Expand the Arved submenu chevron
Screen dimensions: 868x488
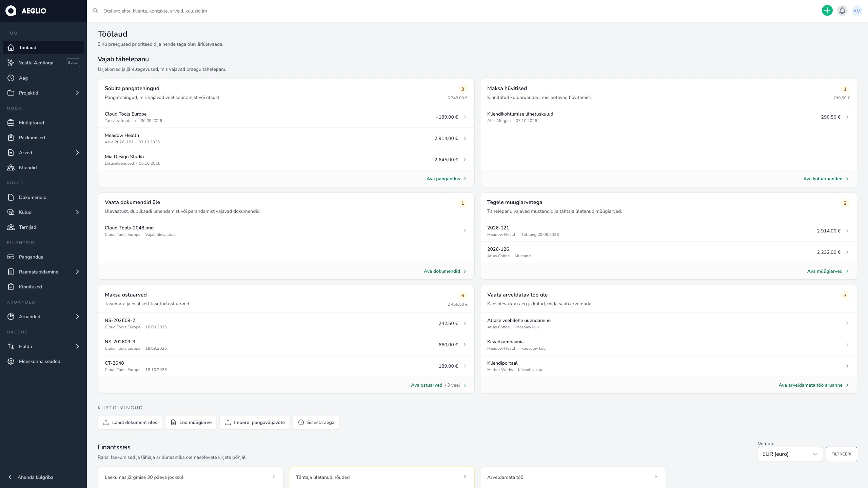pos(77,152)
